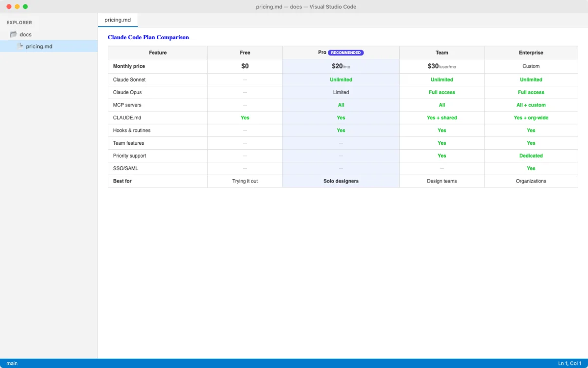Click Unlimited for Claude Sonnet under Enterprise

tap(531, 79)
